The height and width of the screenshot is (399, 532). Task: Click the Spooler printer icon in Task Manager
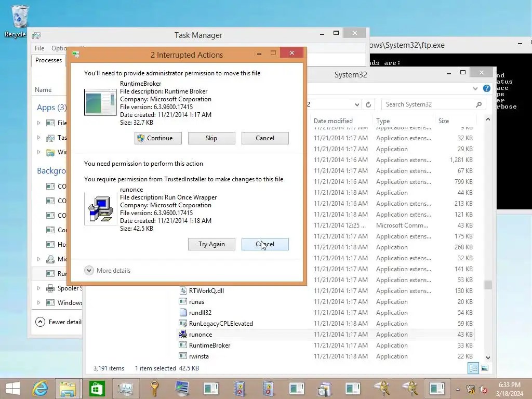click(x=50, y=288)
